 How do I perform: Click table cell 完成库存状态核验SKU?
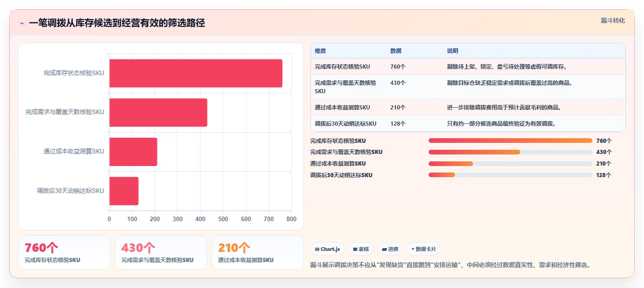342,67
